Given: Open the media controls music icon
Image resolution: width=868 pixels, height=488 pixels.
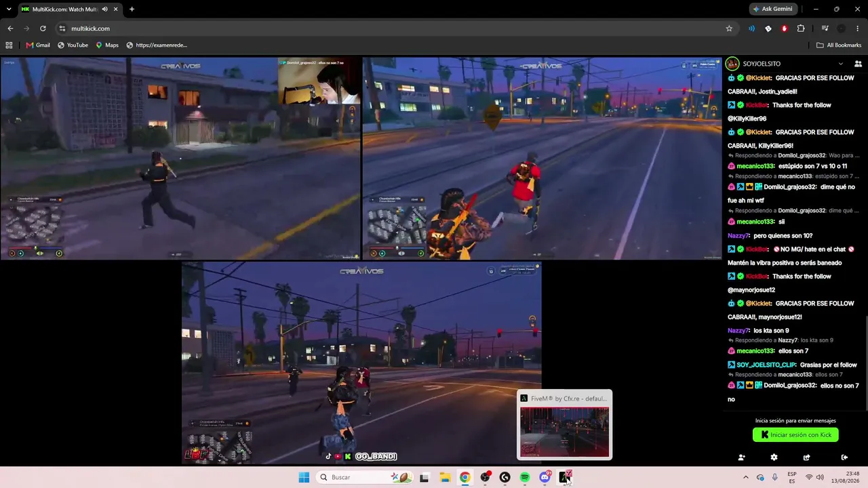Looking at the screenshot, I should pyautogui.click(x=825, y=28).
